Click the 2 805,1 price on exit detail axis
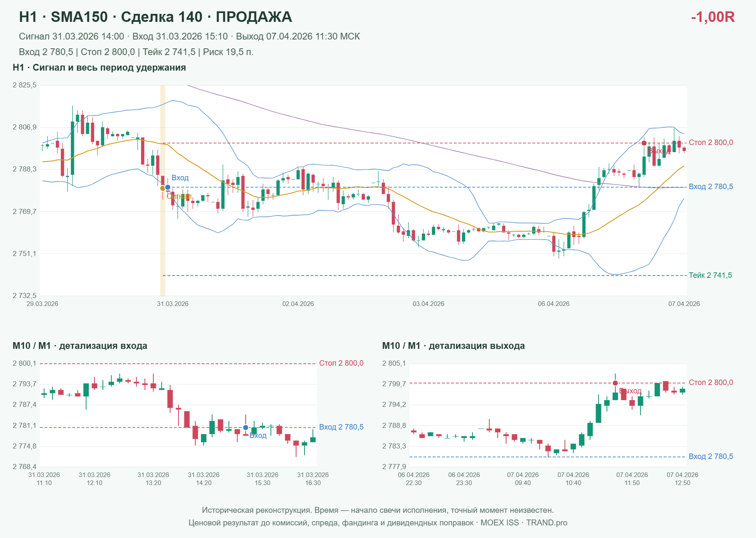Viewport: 756px width, 538px height. click(394, 364)
